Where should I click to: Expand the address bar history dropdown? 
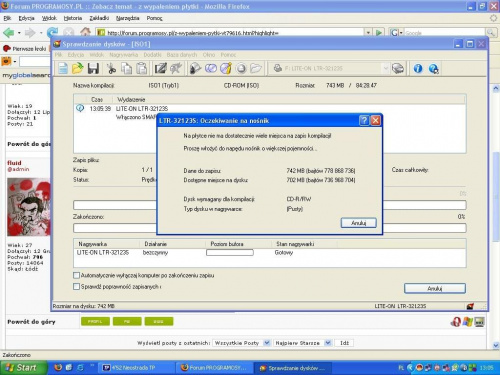(368, 33)
